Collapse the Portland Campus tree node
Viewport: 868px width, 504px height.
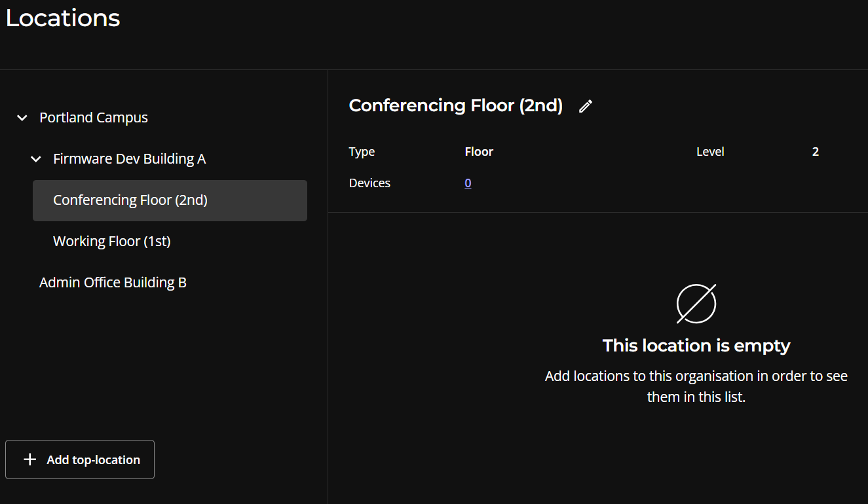coord(22,118)
